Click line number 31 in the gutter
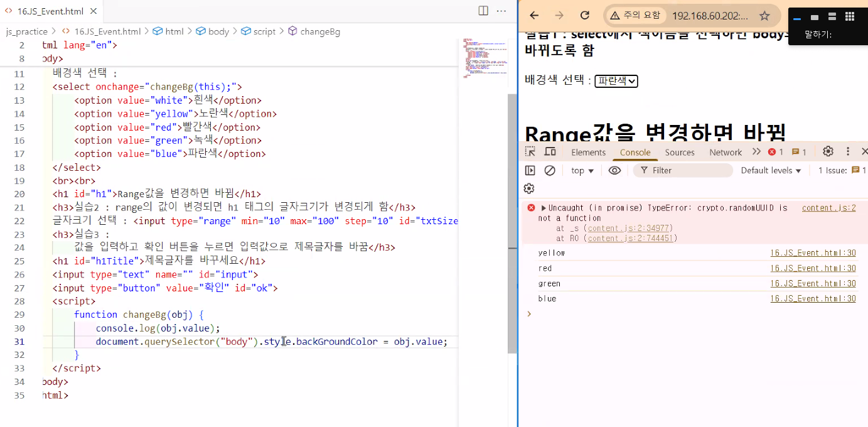The width and height of the screenshot is (868, 427). click(19, 342)
